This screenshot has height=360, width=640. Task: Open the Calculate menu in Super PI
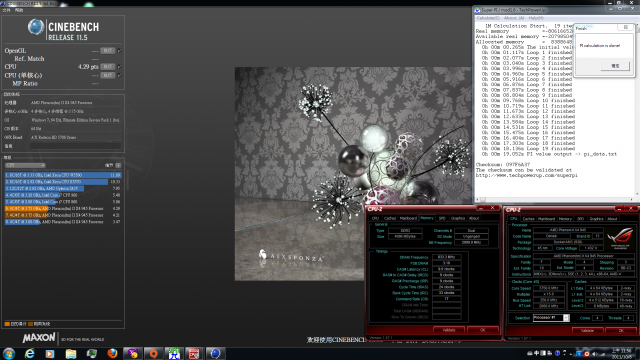488,18
